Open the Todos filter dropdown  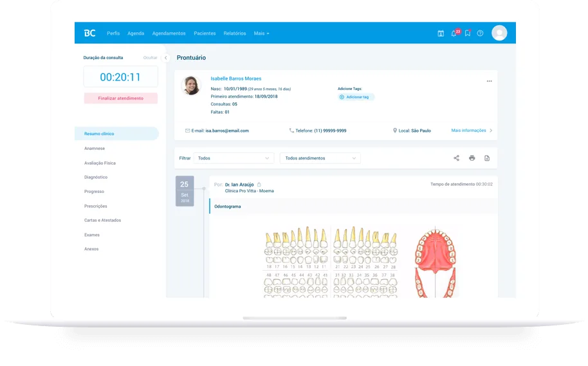(x=234, y=158)
